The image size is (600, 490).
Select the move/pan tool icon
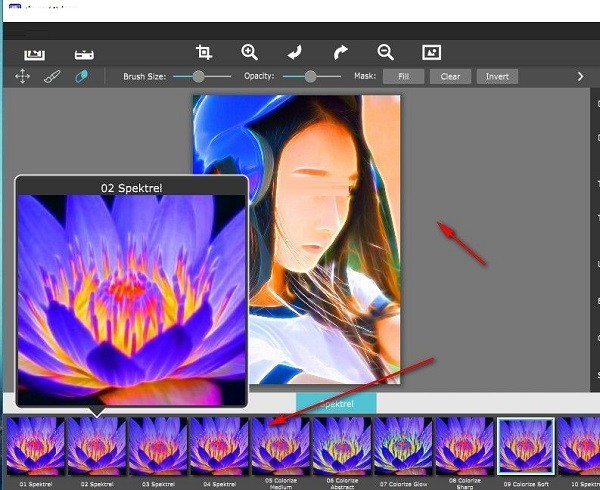click(22, 76)
